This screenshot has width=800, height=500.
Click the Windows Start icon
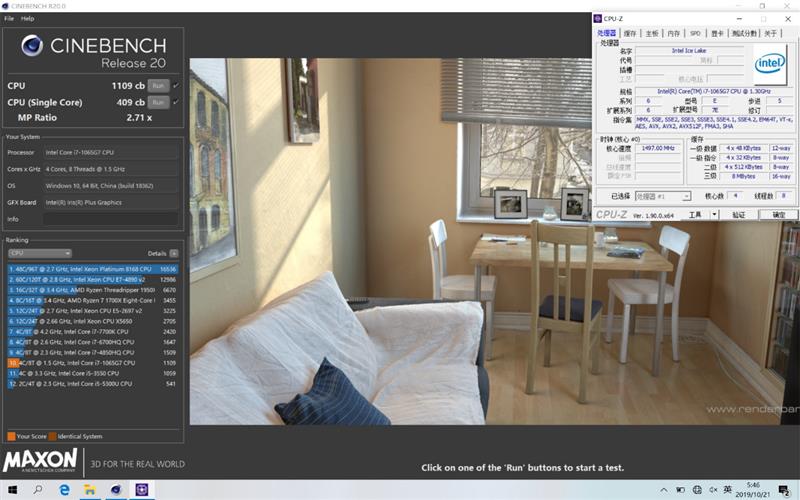[x=11, y=489]
